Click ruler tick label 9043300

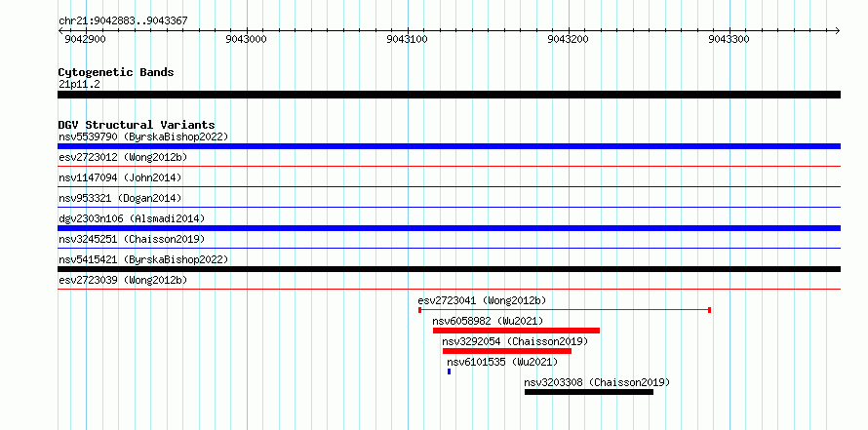tap(730, 39)
